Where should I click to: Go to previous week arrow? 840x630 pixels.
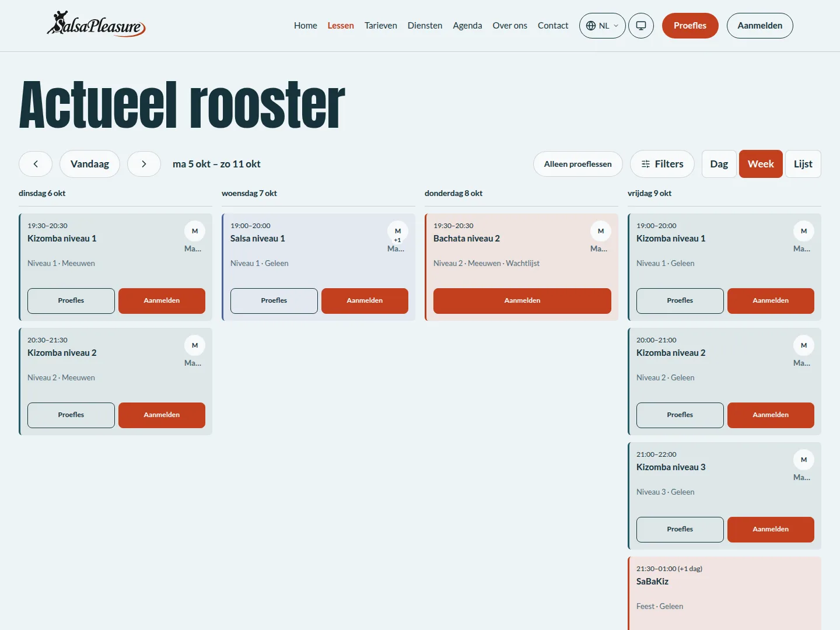tap(36, 164)
